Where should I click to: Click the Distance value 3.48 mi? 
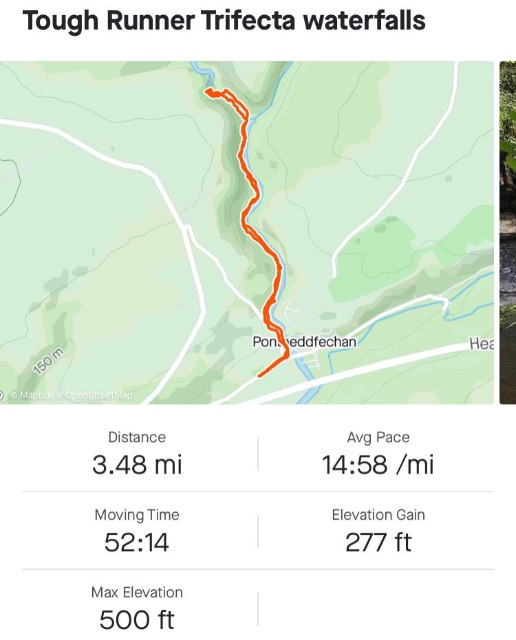[137, 464]
